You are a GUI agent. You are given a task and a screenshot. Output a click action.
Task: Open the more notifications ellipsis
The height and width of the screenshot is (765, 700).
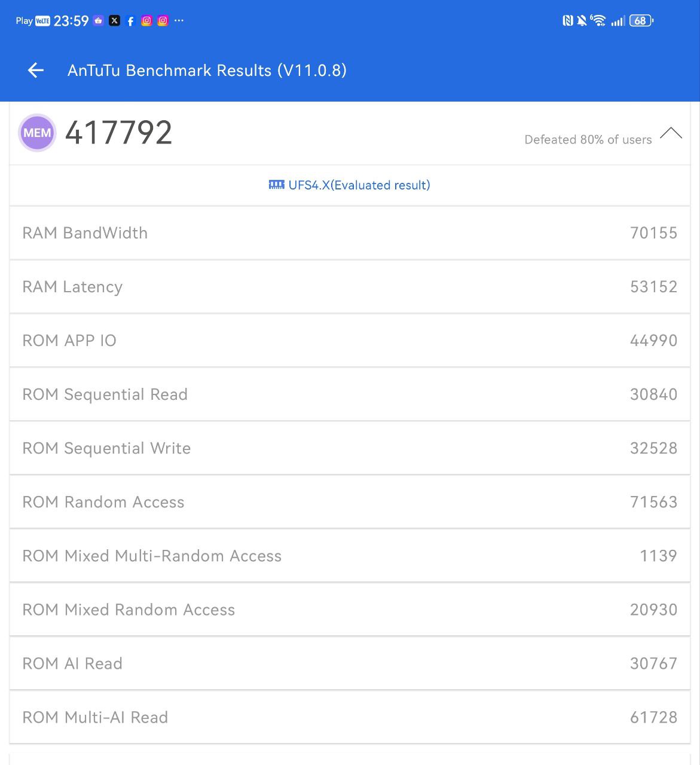point(179,21)
